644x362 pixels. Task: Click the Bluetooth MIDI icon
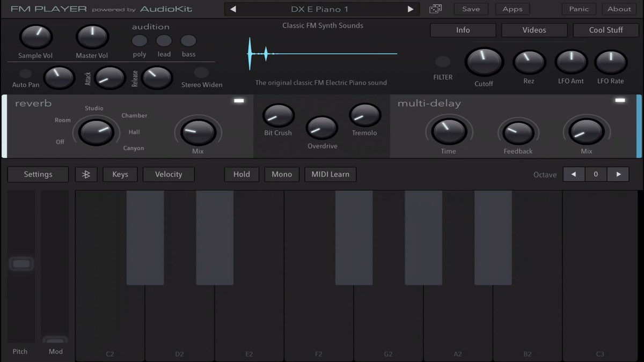point(86,174)
